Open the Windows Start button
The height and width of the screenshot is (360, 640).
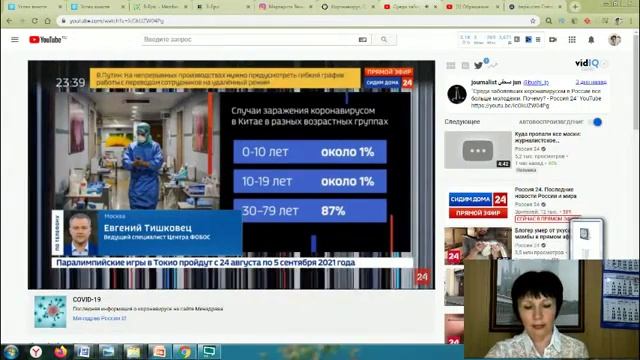(x=11, y=352)
